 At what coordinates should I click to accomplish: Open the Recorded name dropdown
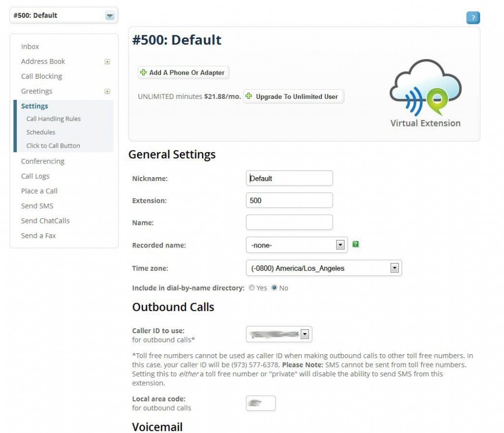click(340, 245)
